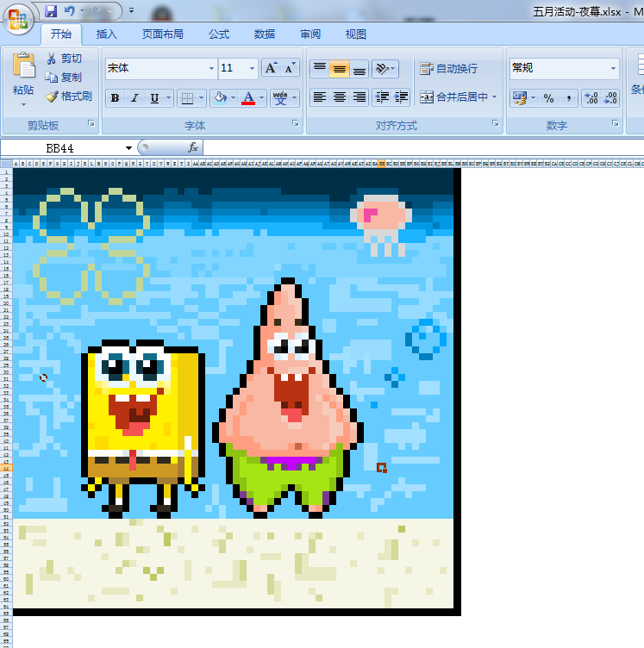Open the font color dropdown arrow
Viewport: 644px width, 648px height.
261,98
